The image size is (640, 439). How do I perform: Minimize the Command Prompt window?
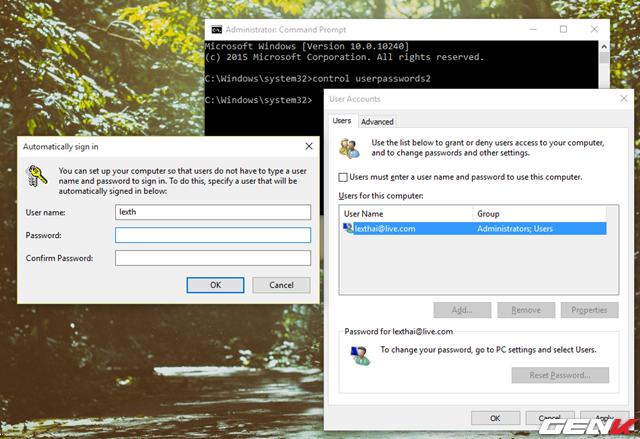pyautogui.click(x=533, y=29)
